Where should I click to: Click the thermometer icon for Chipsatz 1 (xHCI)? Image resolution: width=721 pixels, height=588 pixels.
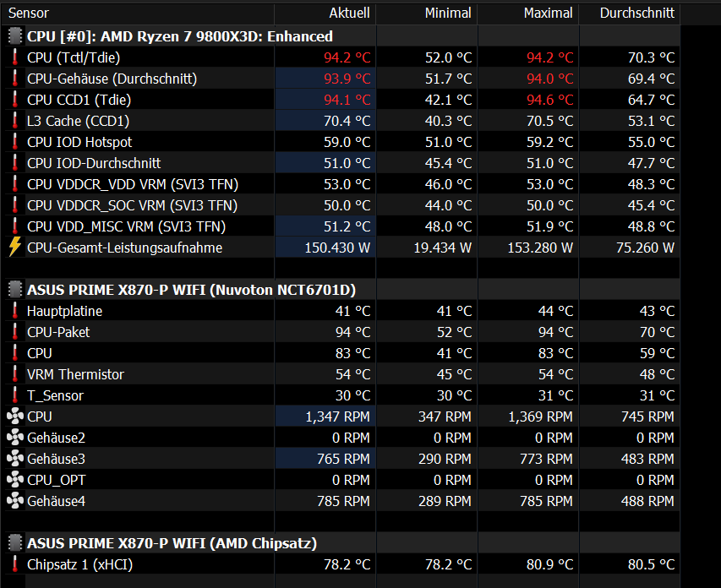coord(15,564)
